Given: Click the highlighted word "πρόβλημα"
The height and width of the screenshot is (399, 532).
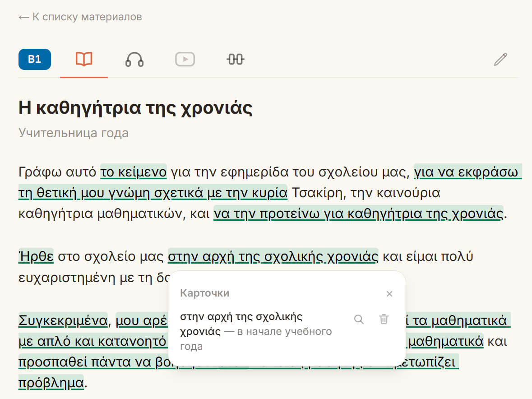Looking at the screenshot, I should [x=51, y=383].
